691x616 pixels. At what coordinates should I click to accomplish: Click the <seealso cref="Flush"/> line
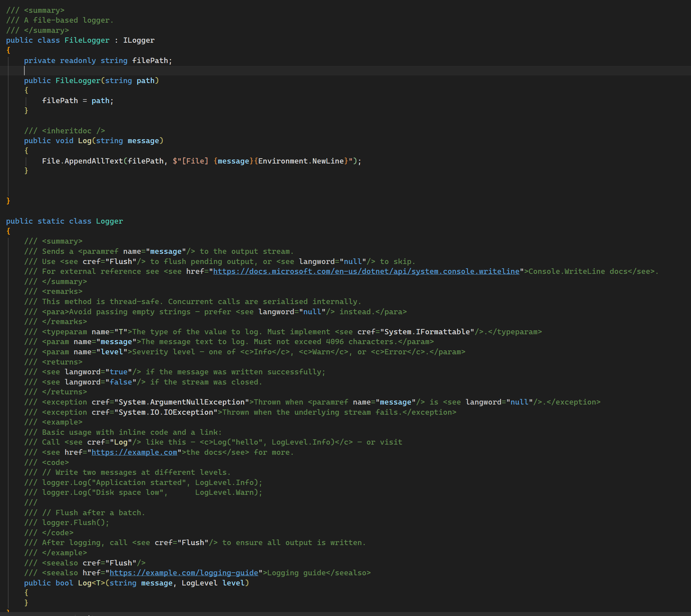pos(85,563)
